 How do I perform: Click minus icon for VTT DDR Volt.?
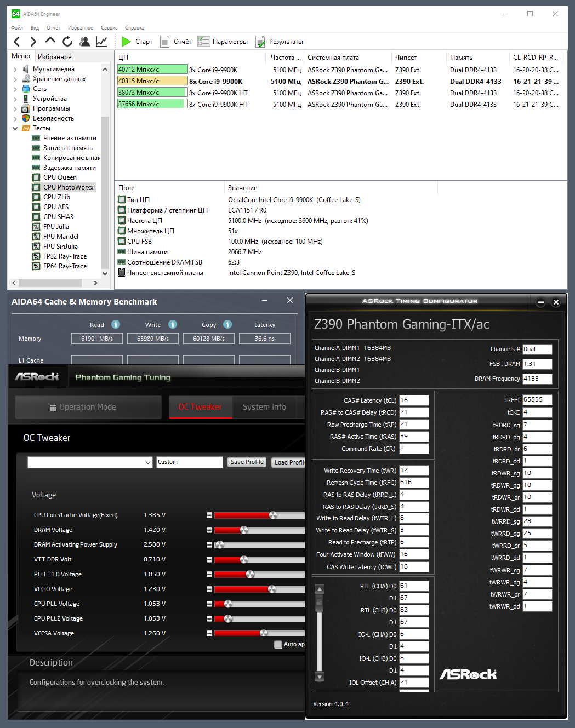coord(209,559)
